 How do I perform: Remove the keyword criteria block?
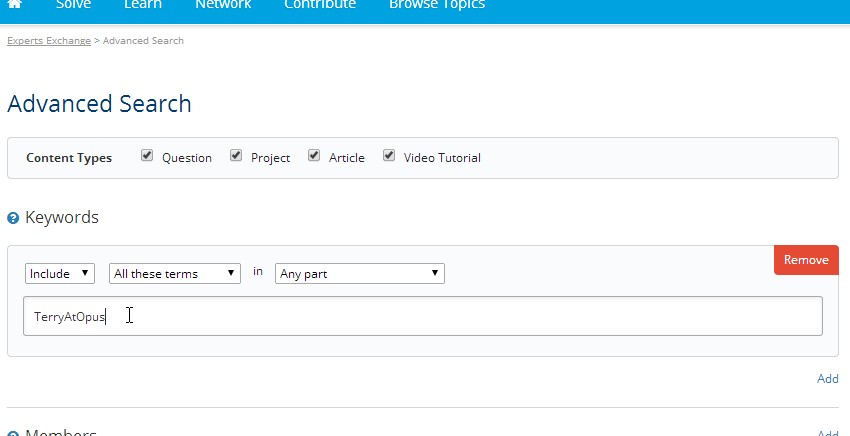click(806, 260)
